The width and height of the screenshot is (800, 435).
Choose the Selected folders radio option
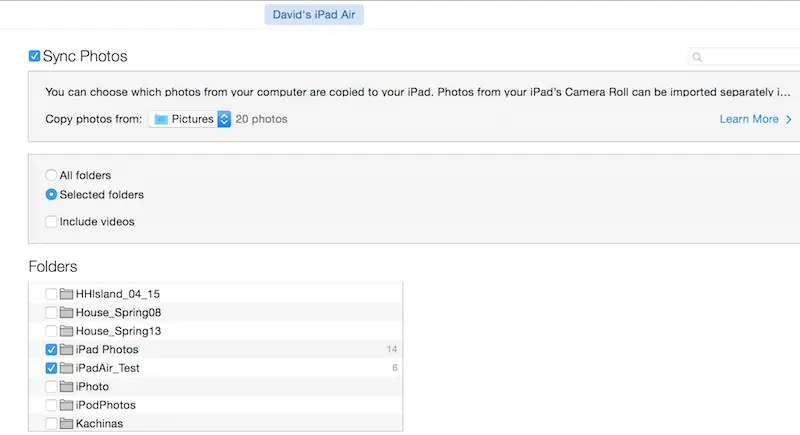pyautogui.click(x=51, y=195)
